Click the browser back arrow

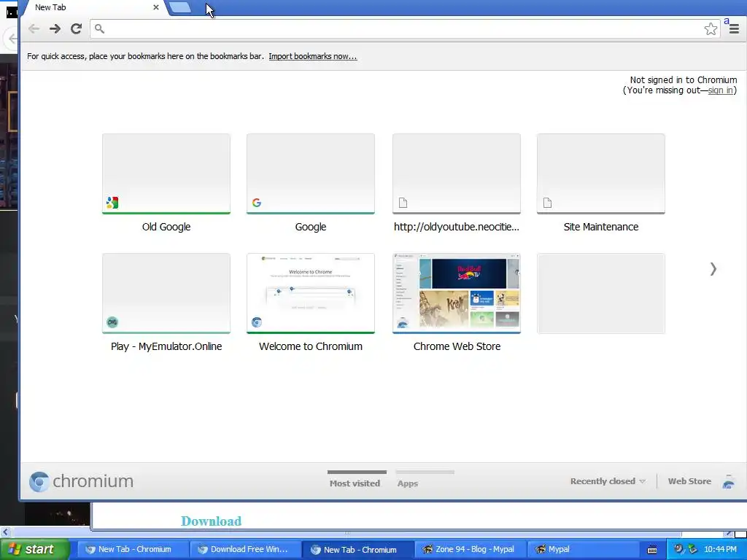pos(34,28)
